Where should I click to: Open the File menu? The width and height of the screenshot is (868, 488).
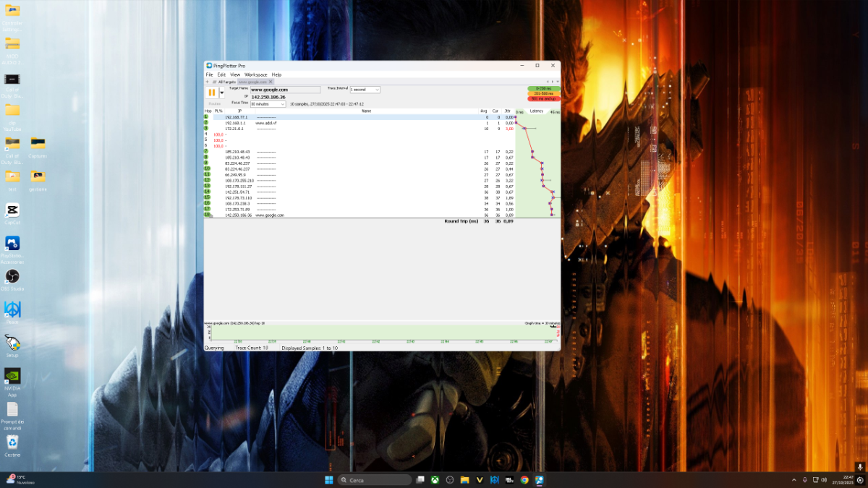point(209,74)
